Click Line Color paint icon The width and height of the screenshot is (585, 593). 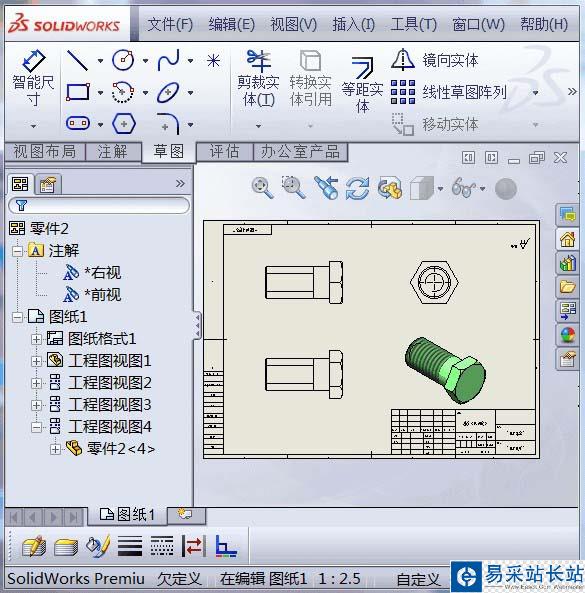98,546
